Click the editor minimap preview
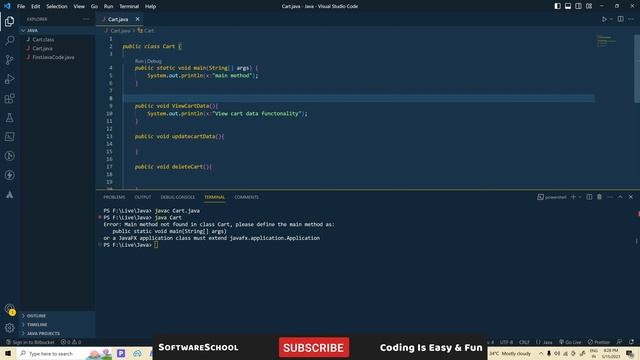Screen dimensions: 640x360 [x=607, y=41]
